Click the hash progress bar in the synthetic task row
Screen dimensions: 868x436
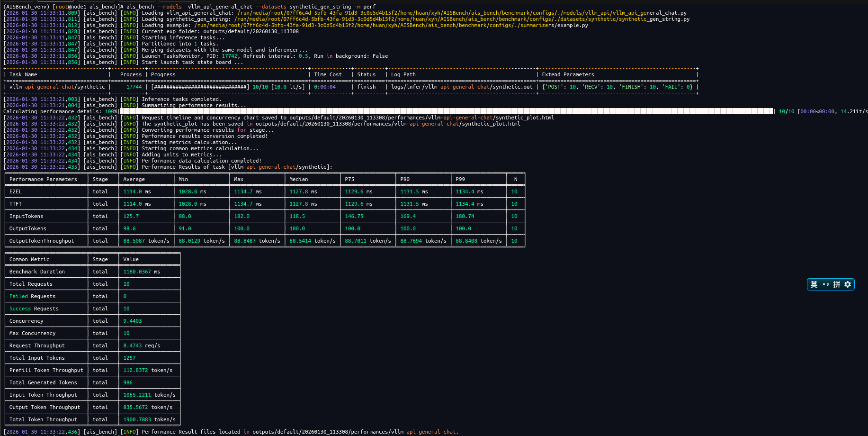(x=200, y=87)
